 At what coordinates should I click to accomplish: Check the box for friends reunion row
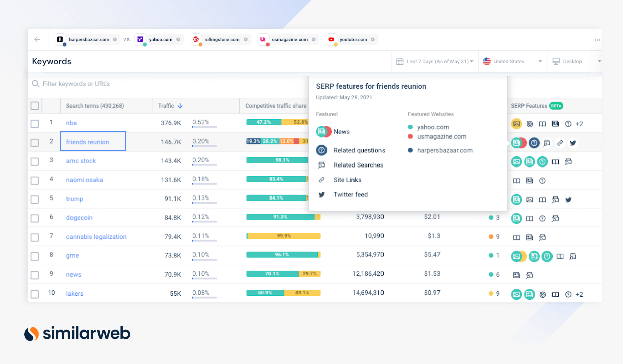tap(35, 143)
